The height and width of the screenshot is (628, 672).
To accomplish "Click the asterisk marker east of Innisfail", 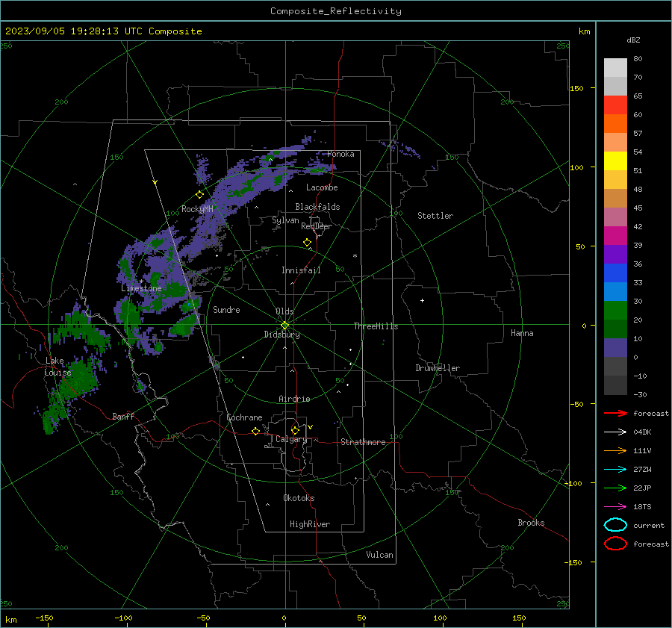I will pyautogui.click(x=355, y=256).
